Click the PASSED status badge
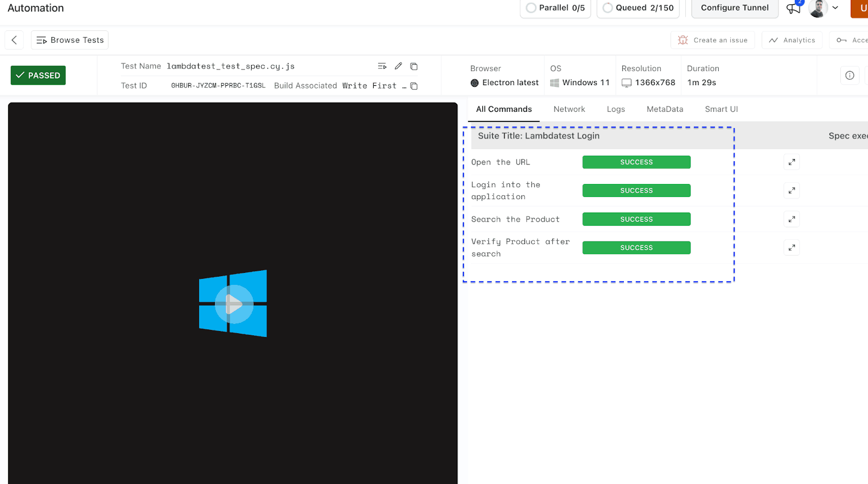The width and height of the screenshot is (868, 484). [x=38, y=75]
